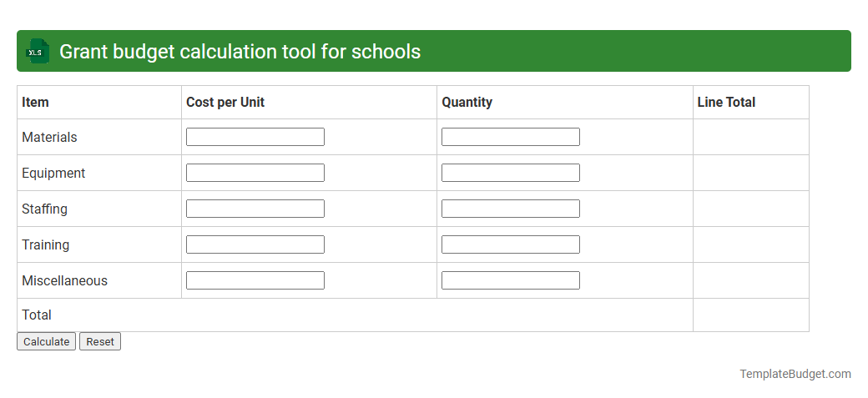Open the TemplateBudget.com link
The image size is (868, 398).
click(795, 374)
